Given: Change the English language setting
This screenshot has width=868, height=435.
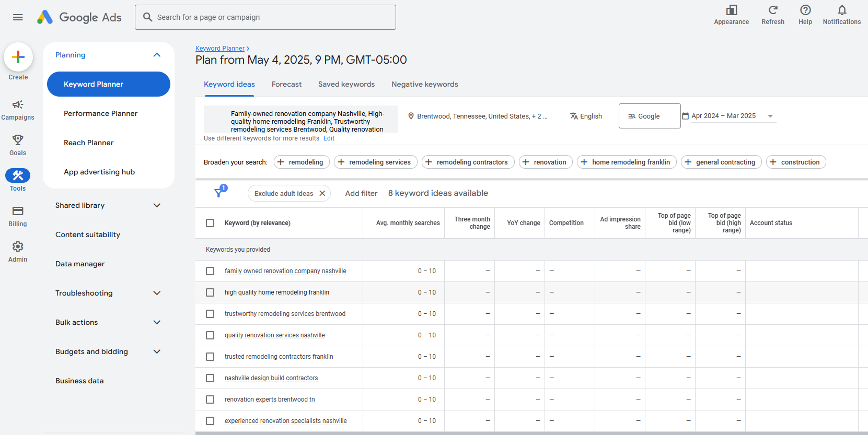Looking at the screenshot, I should [x=586, y=116].
